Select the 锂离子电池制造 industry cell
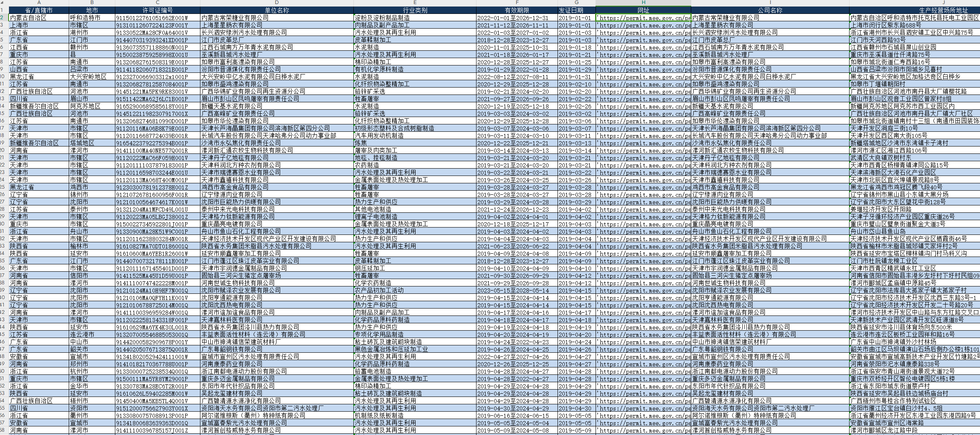The image size is (980, 435). (x=415, y=216)
